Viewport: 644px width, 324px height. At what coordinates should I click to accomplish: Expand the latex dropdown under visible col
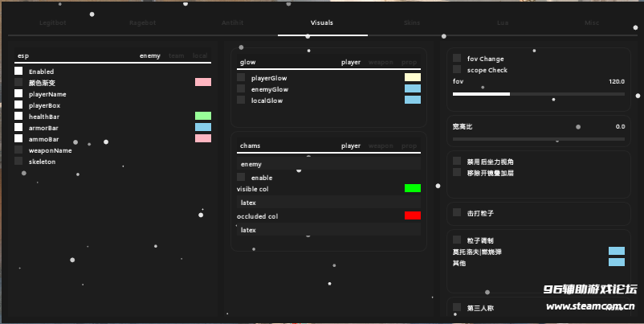click(328, 203)
